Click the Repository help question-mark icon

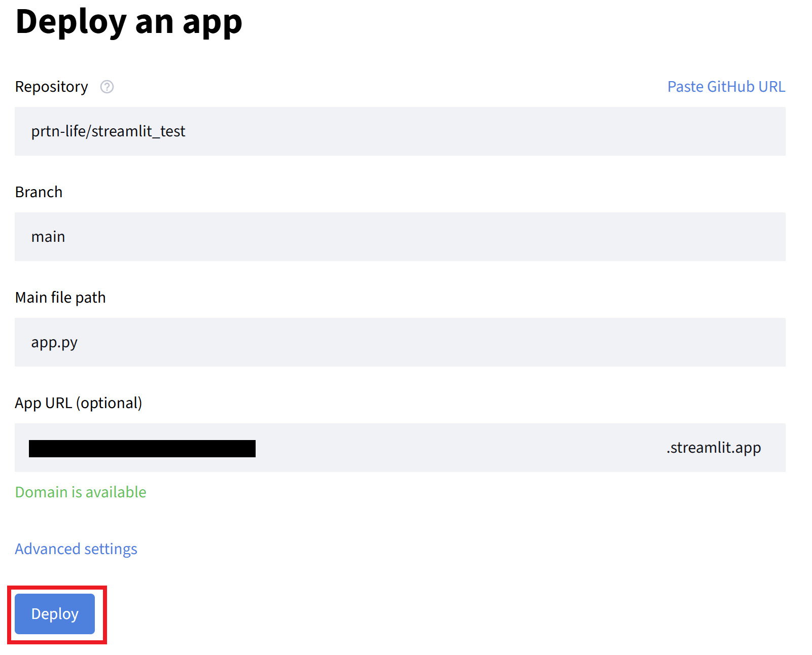(107, 87)
